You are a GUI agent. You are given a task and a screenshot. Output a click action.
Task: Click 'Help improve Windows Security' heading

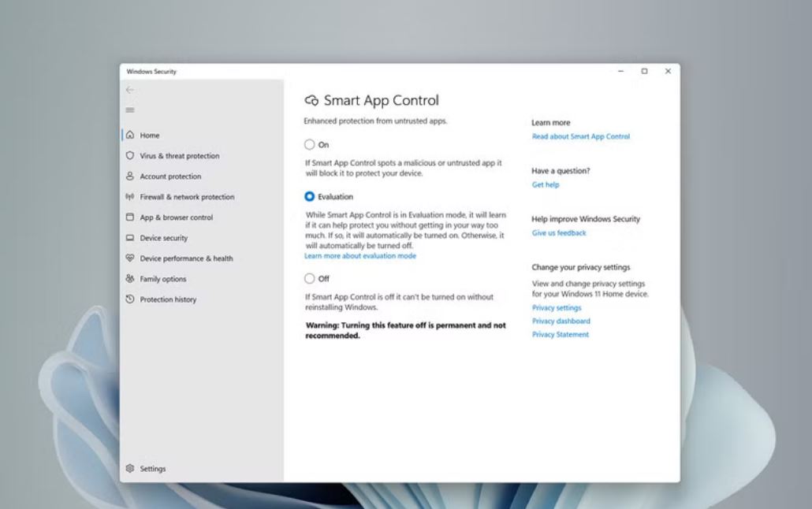tap(586, 219)
